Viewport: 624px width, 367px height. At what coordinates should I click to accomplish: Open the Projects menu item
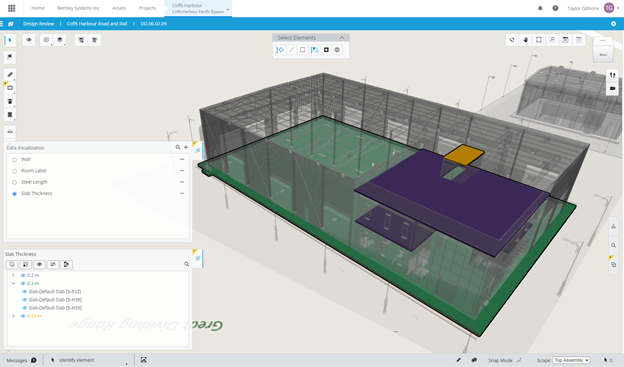[x=147, y=8]
